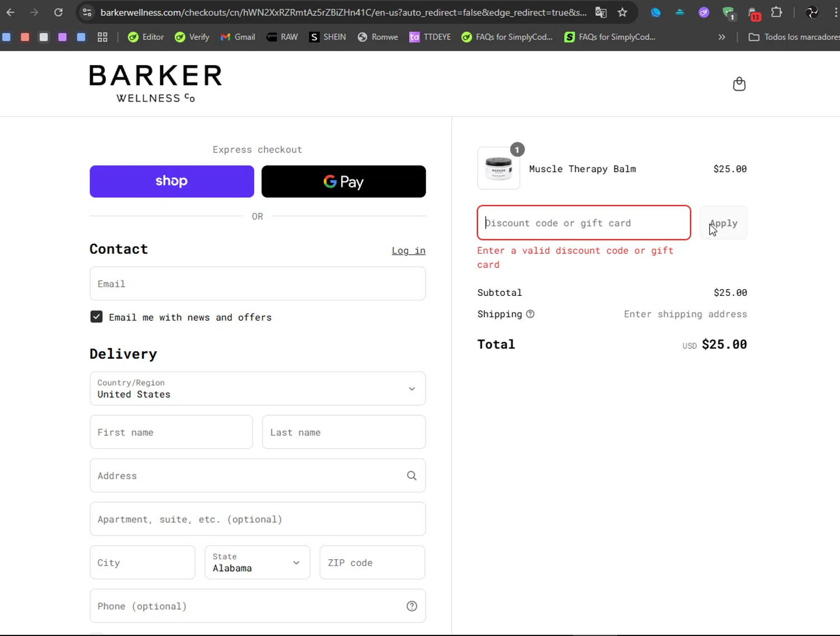This screenshot has width=840, height=636.
Task: Click the browser URL address bar
Action: [343, 12]
